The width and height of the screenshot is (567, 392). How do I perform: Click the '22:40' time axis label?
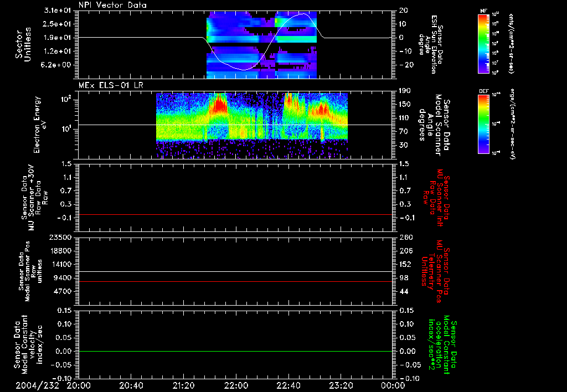tap(288, 385)
